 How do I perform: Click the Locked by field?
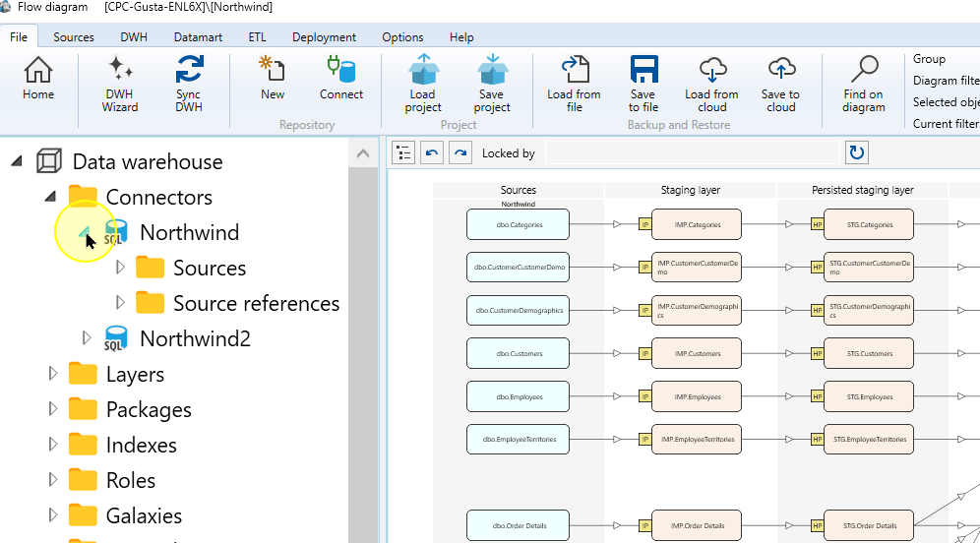click(692, 152)
